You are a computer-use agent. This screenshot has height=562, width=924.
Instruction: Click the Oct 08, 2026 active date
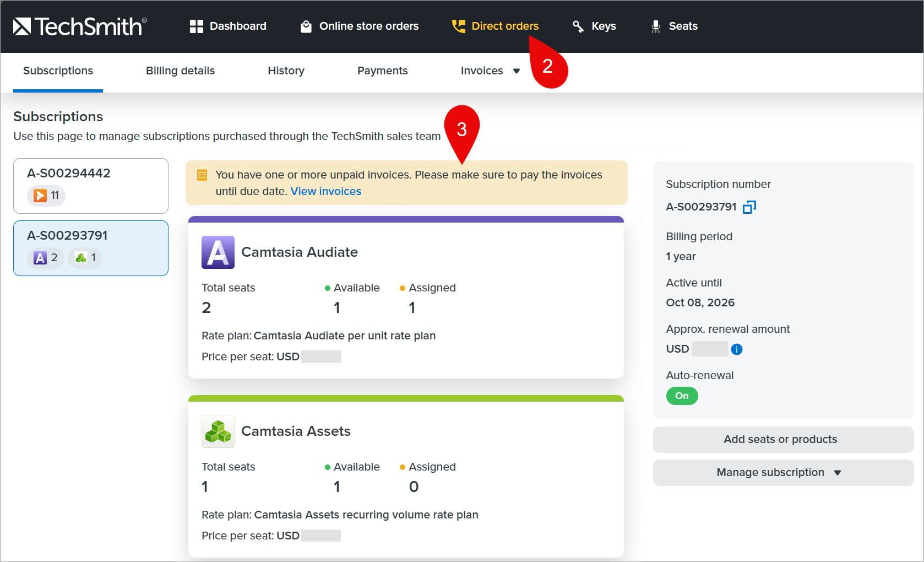point(700,303)
